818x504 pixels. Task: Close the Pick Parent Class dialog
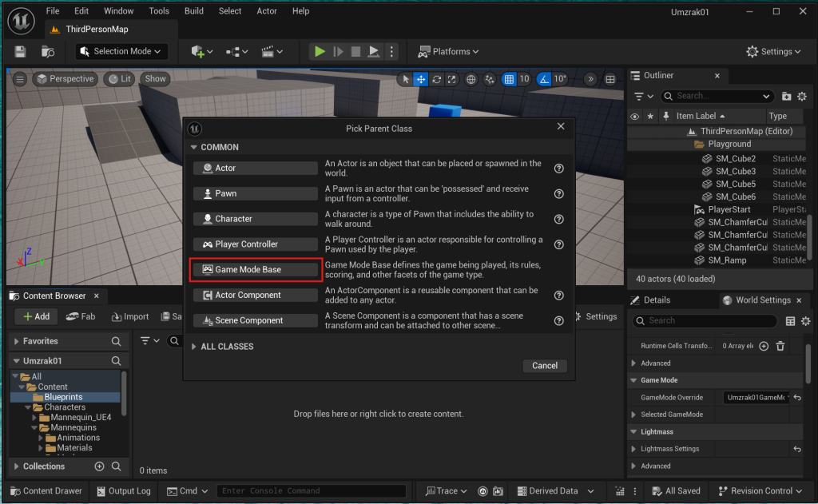tap(561, 126)
